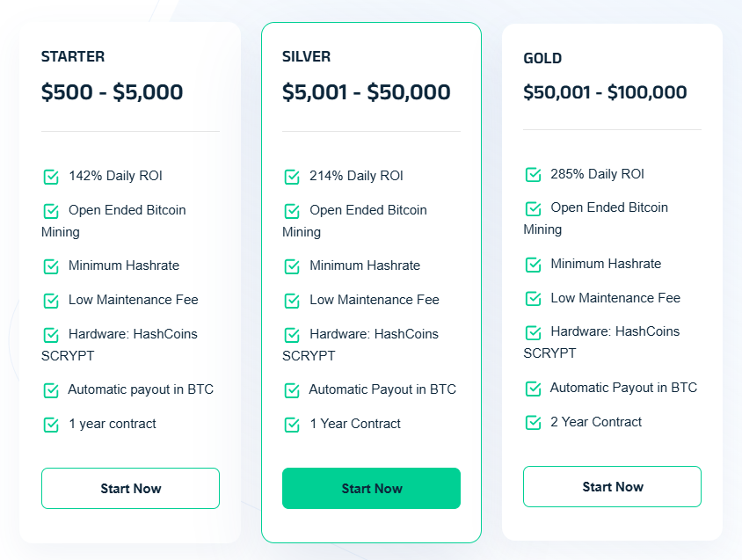Screen dimensions: 742x560
Task: Click check icon next to 2 Year Contract
Action: pyautogui.click(x=533, y=423)
